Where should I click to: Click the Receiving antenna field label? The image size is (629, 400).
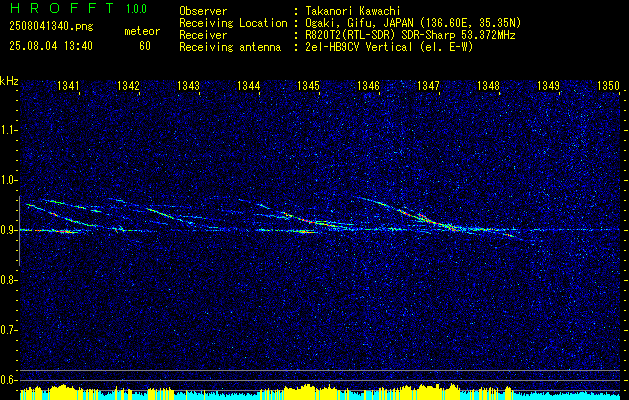coord(230,47)
